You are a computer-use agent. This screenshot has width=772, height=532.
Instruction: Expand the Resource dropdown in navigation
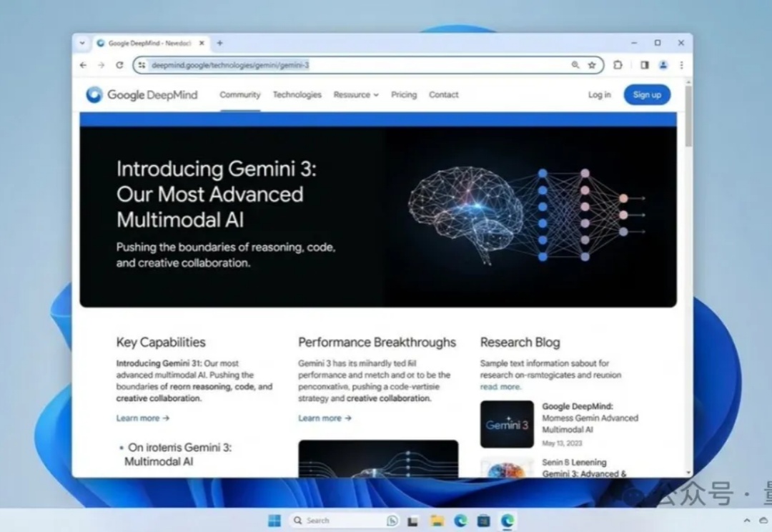coord(355,94)
